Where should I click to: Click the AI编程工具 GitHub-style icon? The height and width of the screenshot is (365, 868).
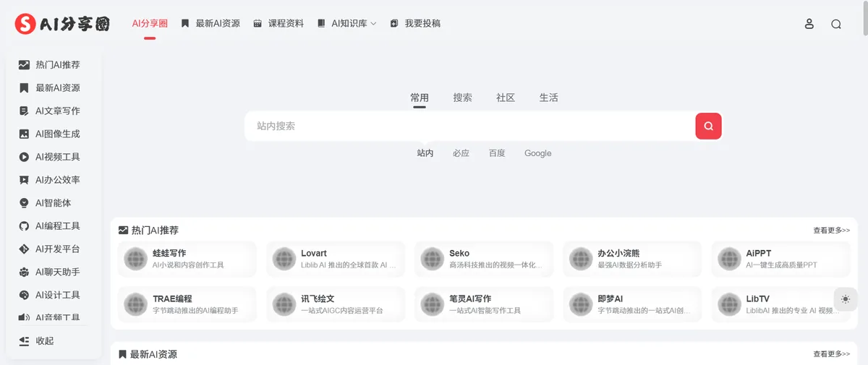pos(24,226)
